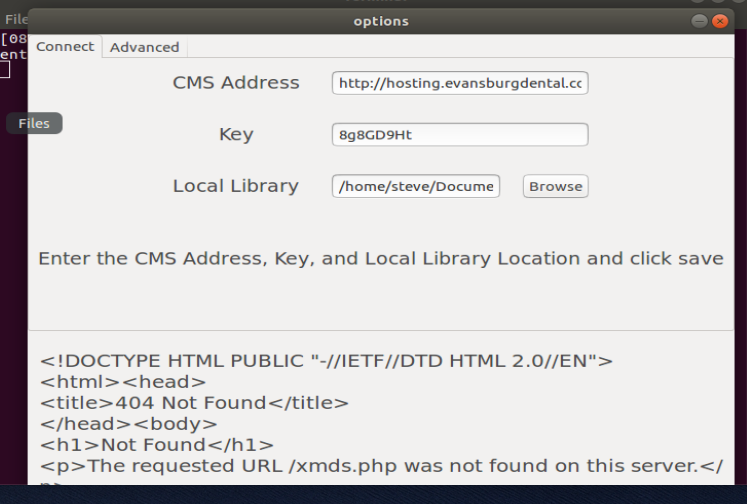Close the options dialog
This screenshot has height=504, width=747.
coord(720,21)
